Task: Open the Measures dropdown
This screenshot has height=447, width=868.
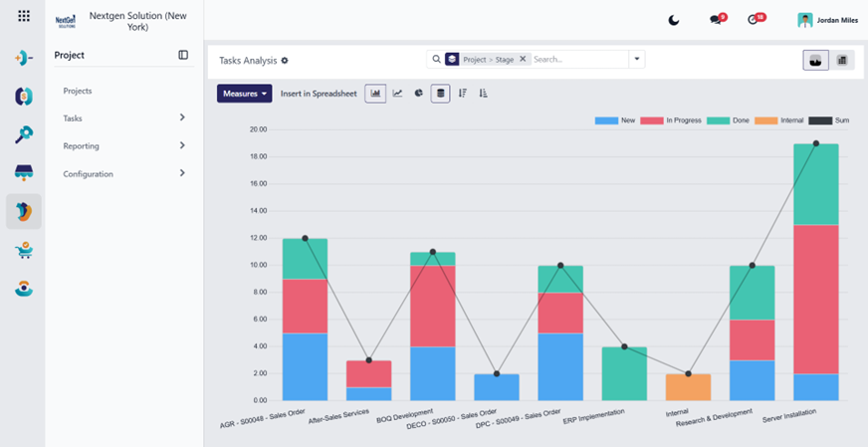Action: click(245, 94)
